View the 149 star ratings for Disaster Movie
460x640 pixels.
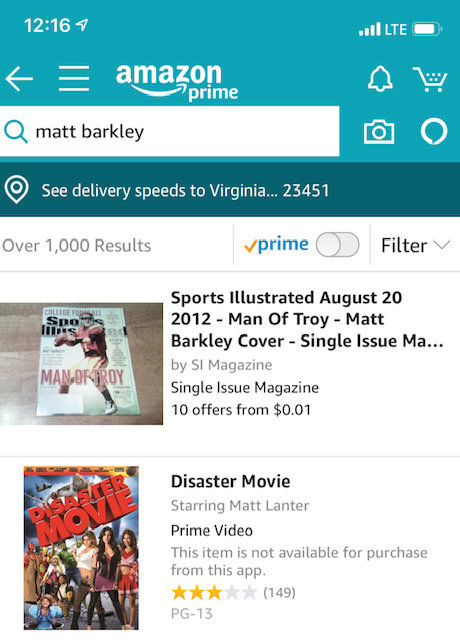click(233, 592)
